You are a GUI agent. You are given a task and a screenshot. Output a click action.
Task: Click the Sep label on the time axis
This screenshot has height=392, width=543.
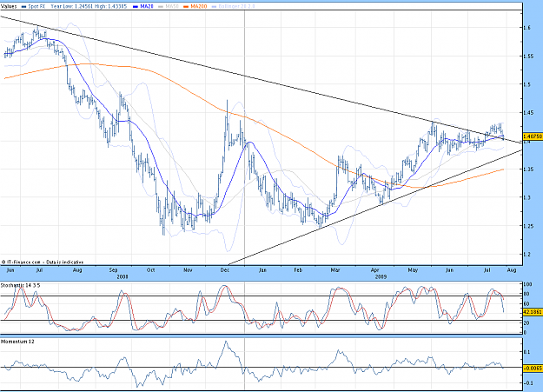point(113,270)
